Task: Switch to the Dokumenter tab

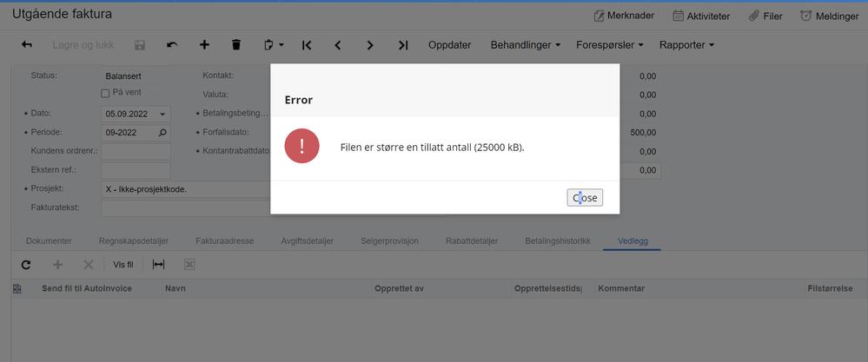Action: point(49,241)
